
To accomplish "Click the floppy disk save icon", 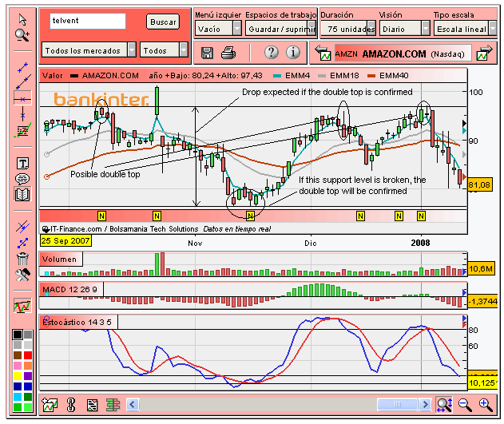I will tap(207, 53).
